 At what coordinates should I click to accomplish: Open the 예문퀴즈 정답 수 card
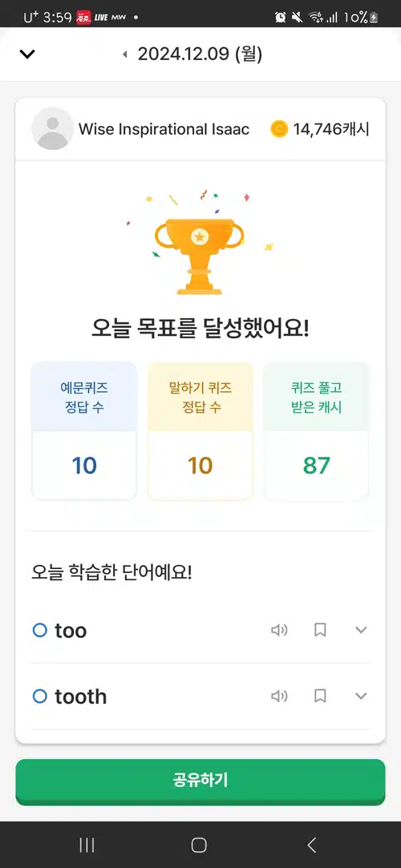tap(84, 430)
